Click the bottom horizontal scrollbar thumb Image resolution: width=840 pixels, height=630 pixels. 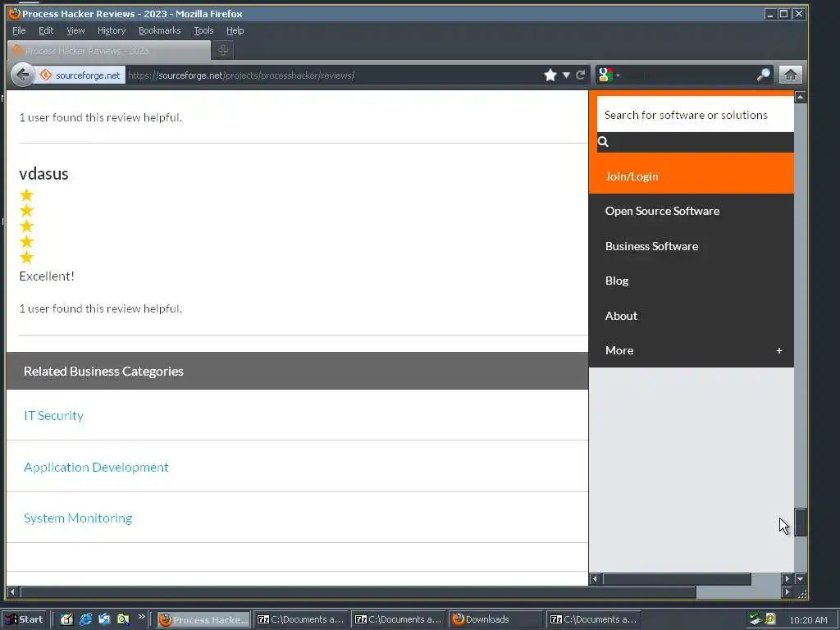coord(358,592)
